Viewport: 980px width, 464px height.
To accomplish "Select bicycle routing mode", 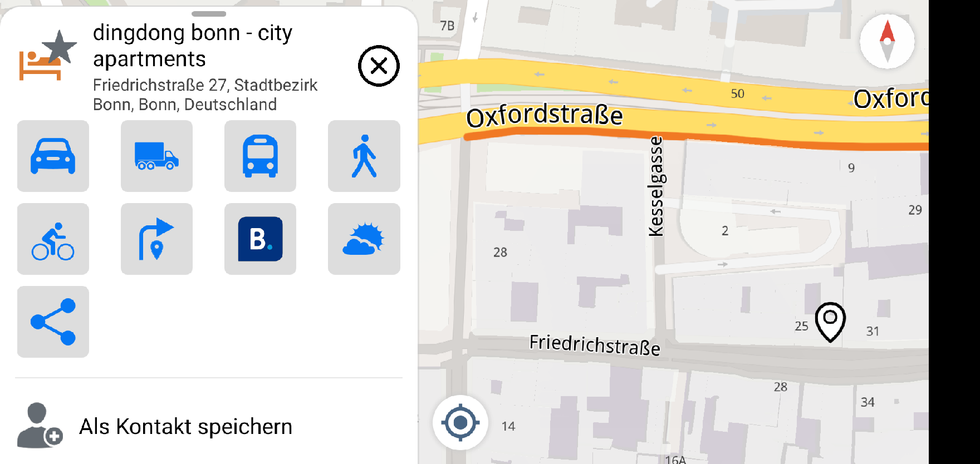I will [x=53, y=239].
